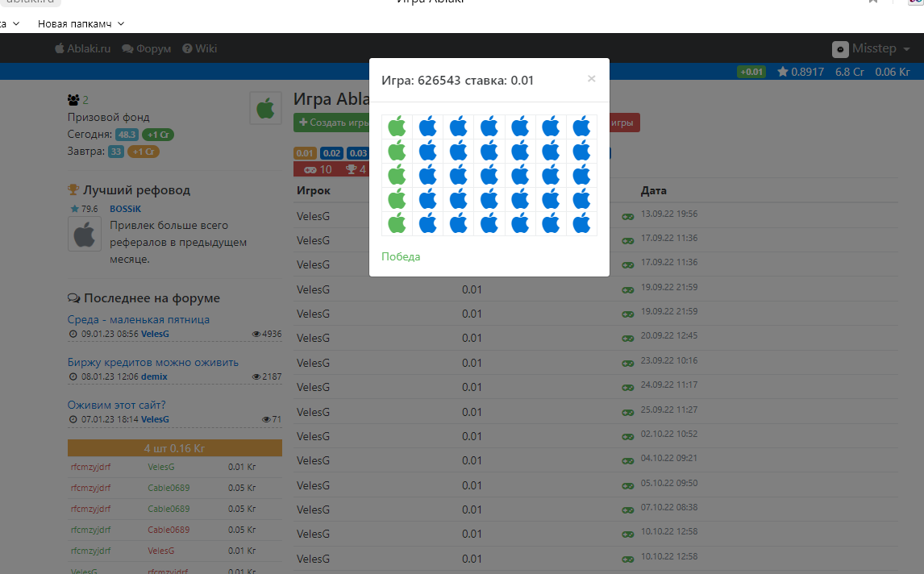
Task: Click the gamepad icon beside 24.09.22 11:17
Action: [627, 388]
